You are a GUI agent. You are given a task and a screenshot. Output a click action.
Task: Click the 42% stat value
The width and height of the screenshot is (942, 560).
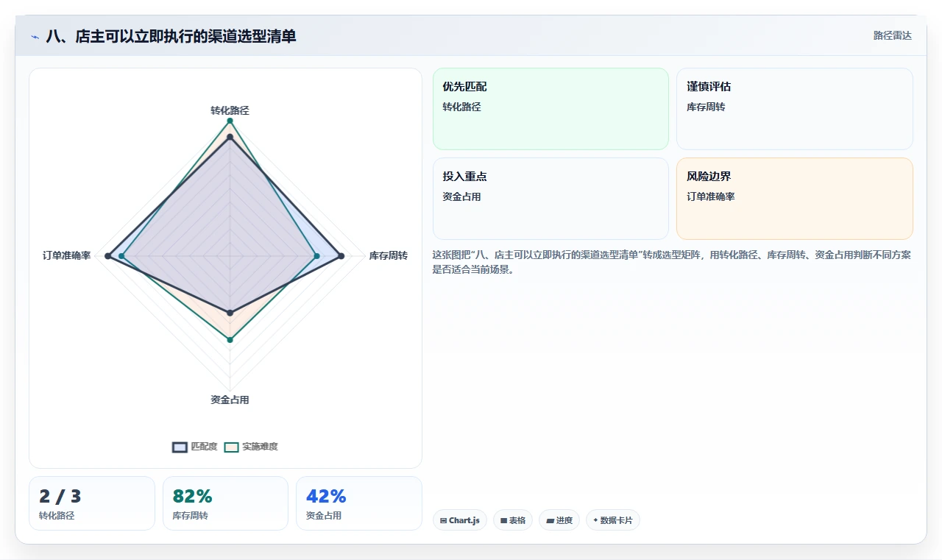tap(326, 497)
